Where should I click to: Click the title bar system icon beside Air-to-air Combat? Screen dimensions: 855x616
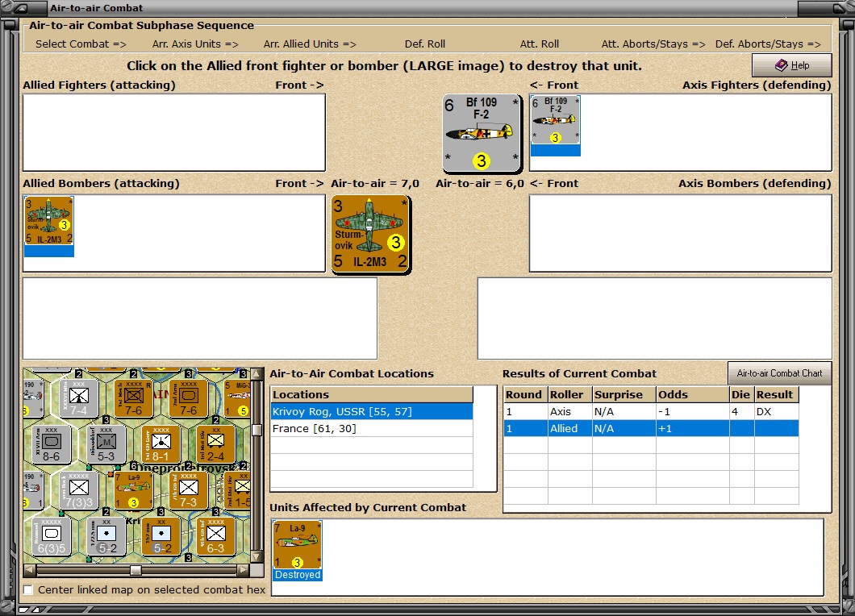21,7
